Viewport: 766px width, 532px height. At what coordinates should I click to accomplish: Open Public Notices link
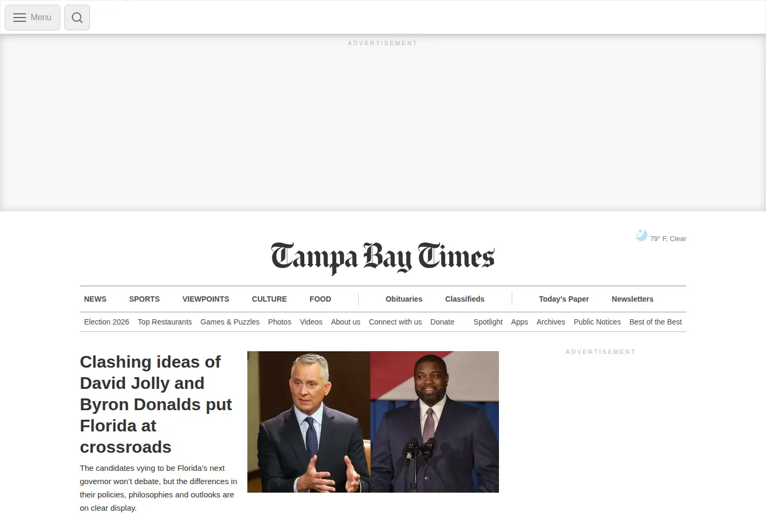click(597, 322)
